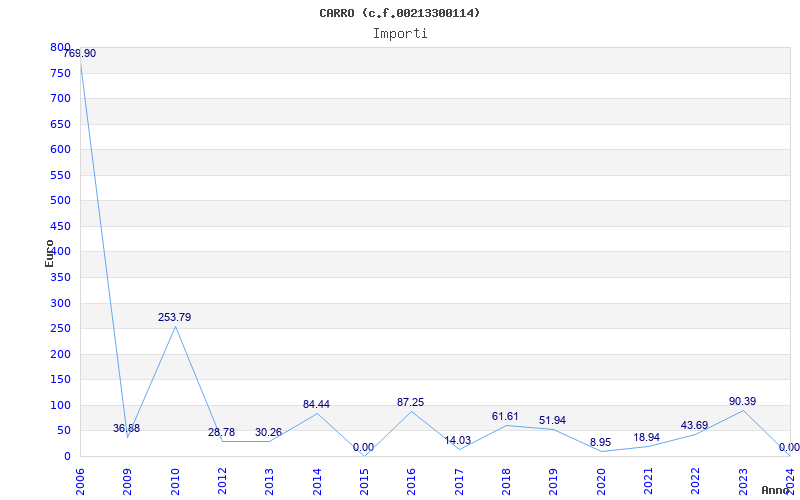Select the 2014 x-axis year label
This screenshot has width=800, height=500.
(317, 482)
